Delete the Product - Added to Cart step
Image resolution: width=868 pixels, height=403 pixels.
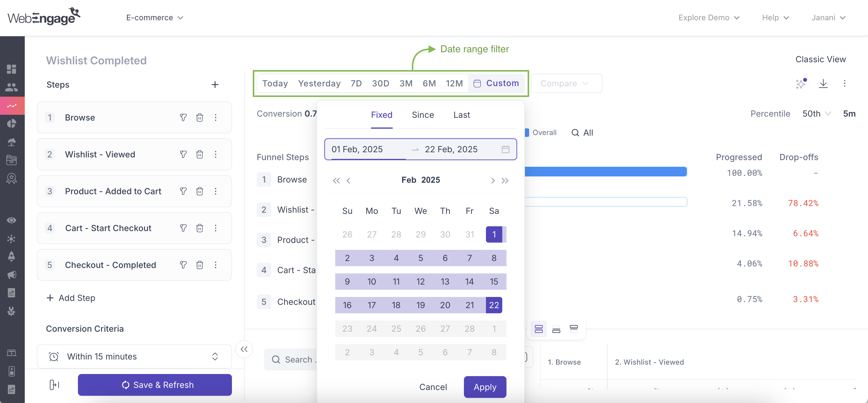[200, 192]
